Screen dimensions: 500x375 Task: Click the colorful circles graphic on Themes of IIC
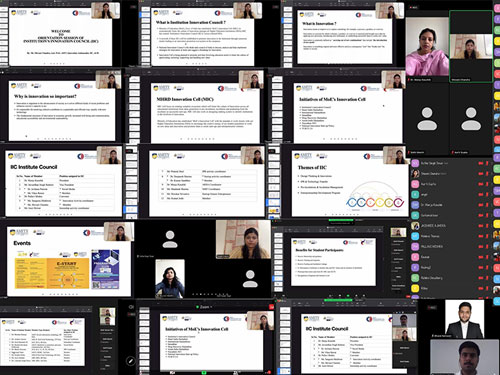point(375,201)
